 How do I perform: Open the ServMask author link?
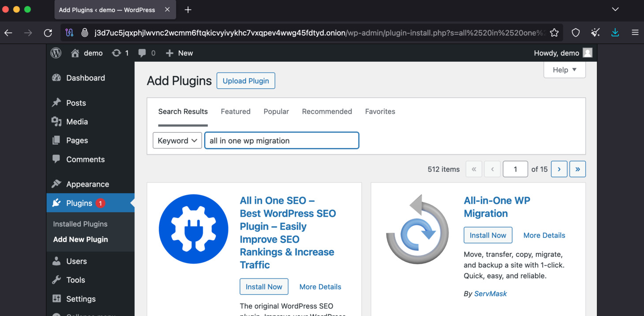490,294
